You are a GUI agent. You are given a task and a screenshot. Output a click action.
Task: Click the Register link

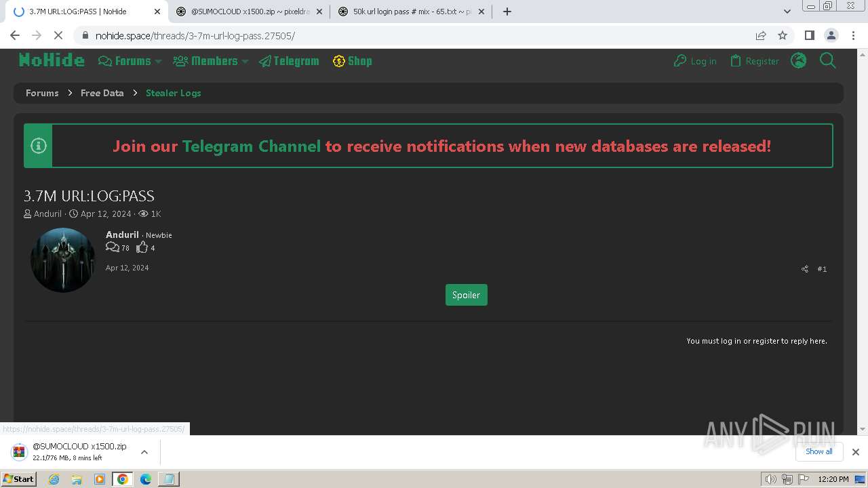pos(754,61)
